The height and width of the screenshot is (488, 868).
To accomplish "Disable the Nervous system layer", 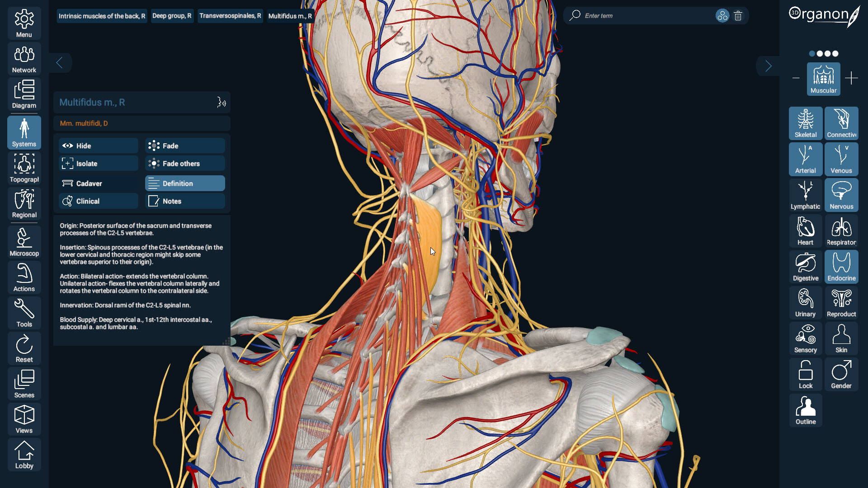I will click(841, 195).
